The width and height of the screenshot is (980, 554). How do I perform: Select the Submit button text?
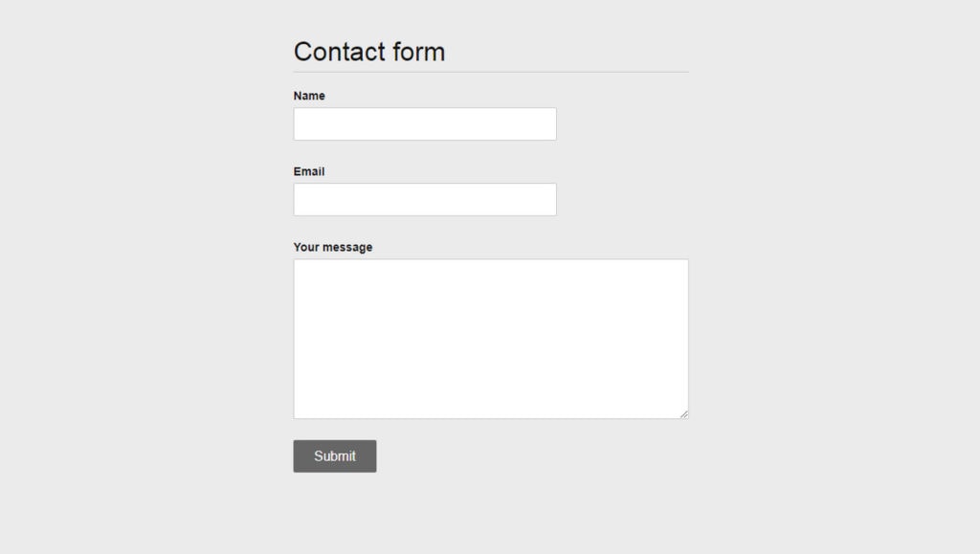point(334,455)
